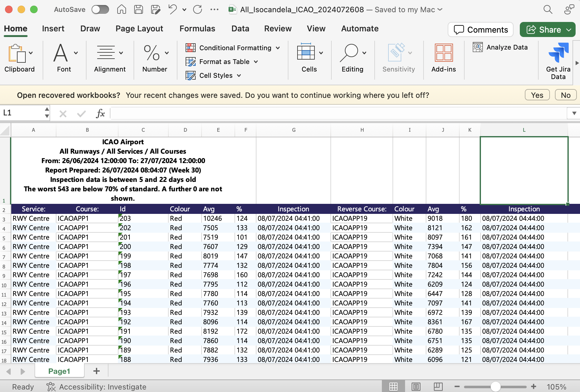This screenshot has width=580, height=392.
Task: Add a new sheet with the plus button
Action: tap(96, 371)
